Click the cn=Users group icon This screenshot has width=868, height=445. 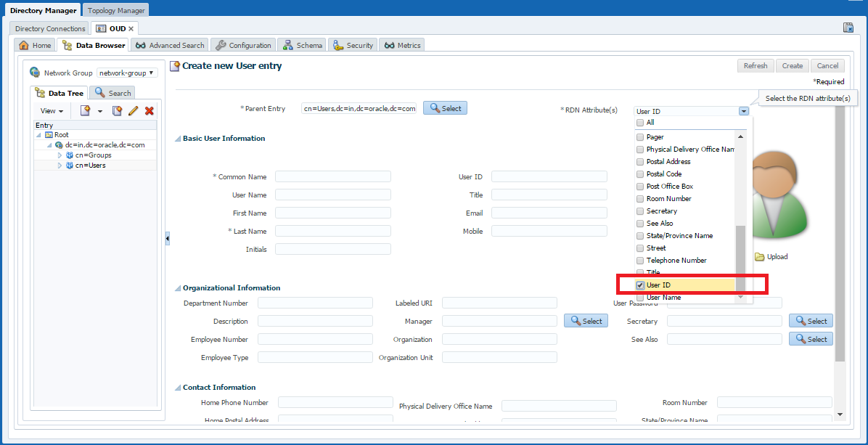tap(70, 166)
